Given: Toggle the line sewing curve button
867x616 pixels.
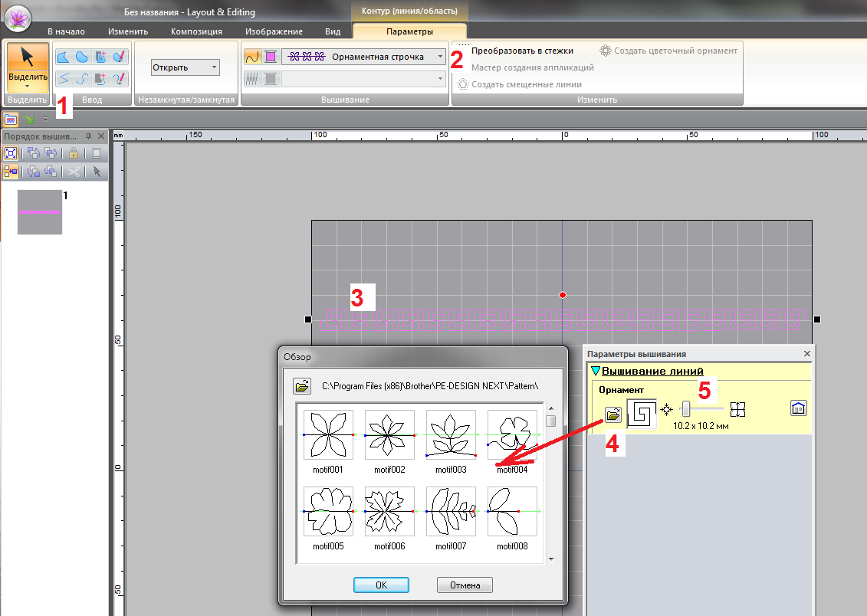Looking at the screenshot, I should click(x=253, y=57).
